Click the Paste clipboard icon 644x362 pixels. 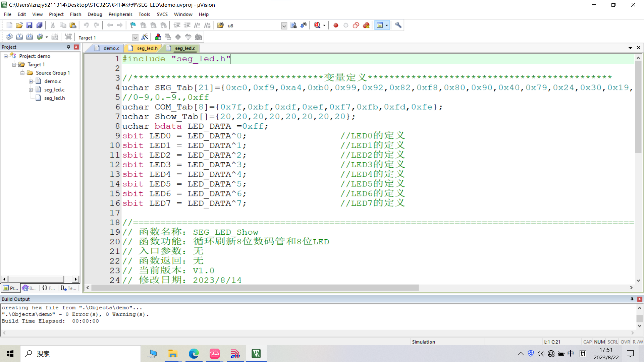[73, 25]
